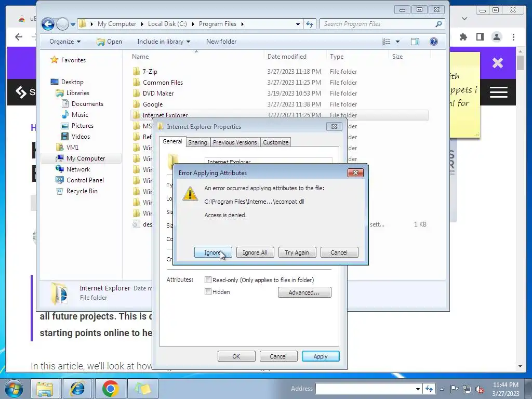
Task: Switch to the Sharing tab
Action: (197, 142)
